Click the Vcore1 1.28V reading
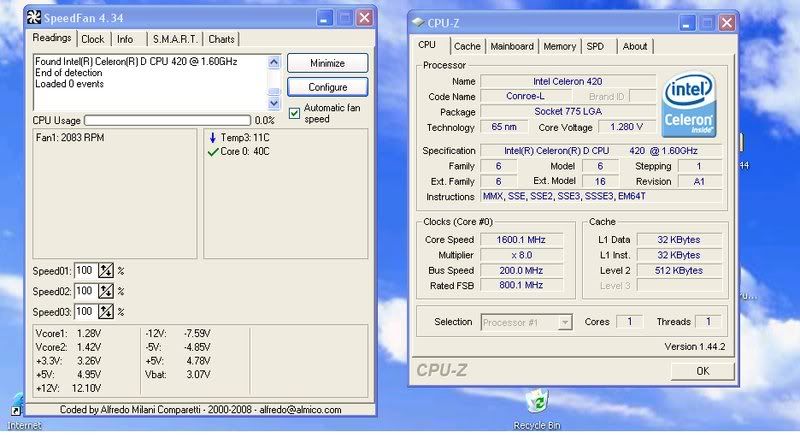 pos(68,333)
